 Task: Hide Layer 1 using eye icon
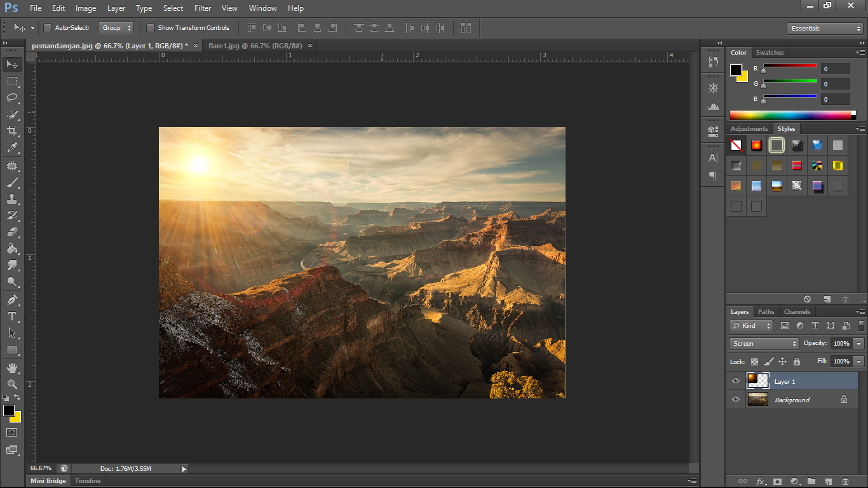(736, 381)
